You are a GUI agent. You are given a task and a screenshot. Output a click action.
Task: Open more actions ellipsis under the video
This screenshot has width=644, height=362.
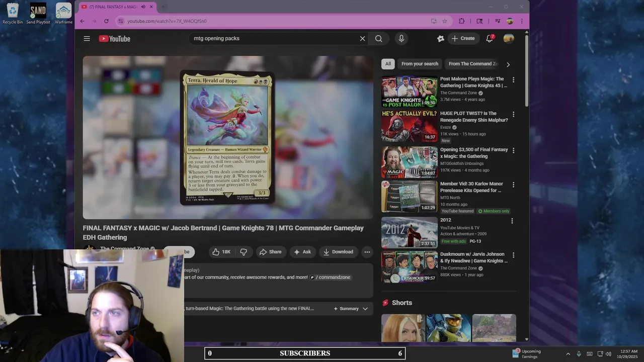(x=367, y=252)
